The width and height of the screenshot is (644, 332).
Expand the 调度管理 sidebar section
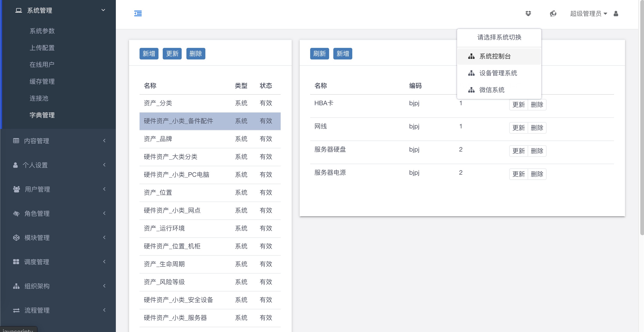click(x=104, y=262)
